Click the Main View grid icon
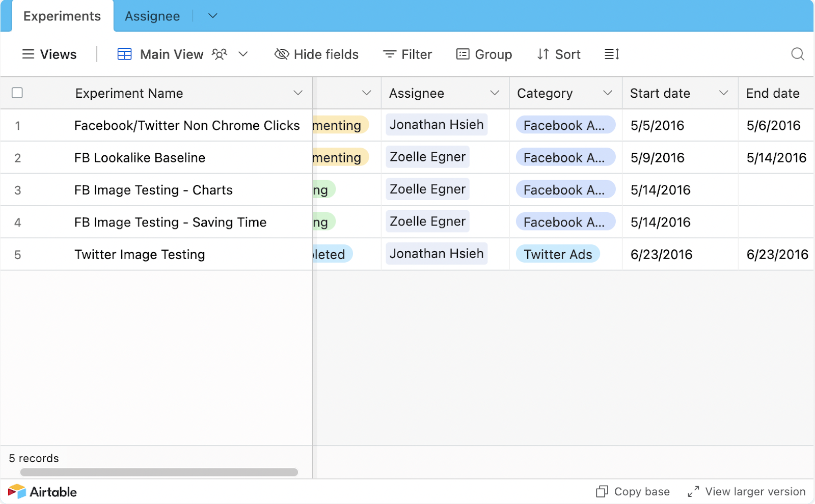The width and height of the screenshot is (815, 504). (x=124, y=54)
